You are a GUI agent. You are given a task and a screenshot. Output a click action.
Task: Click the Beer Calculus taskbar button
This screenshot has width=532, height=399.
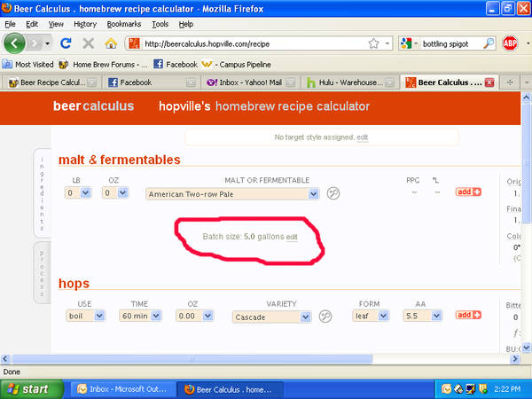231,389
